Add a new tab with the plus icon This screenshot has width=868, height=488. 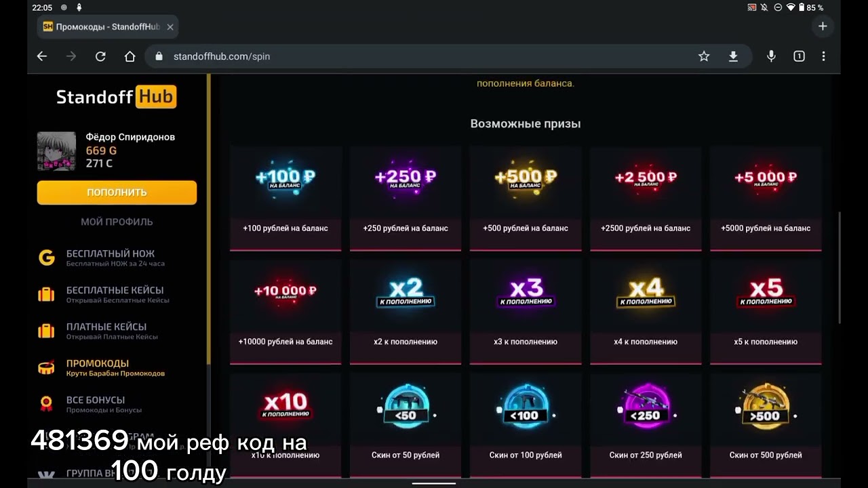pos(823,26)
